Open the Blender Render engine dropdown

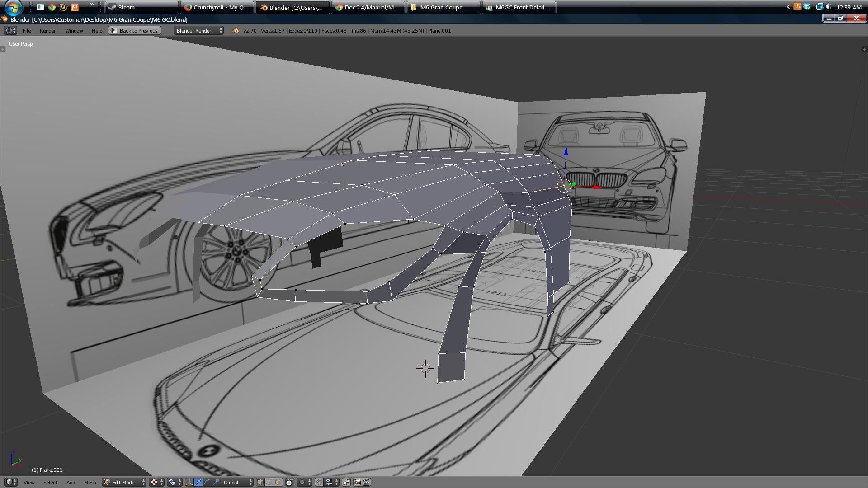click(x=199, y=30)
